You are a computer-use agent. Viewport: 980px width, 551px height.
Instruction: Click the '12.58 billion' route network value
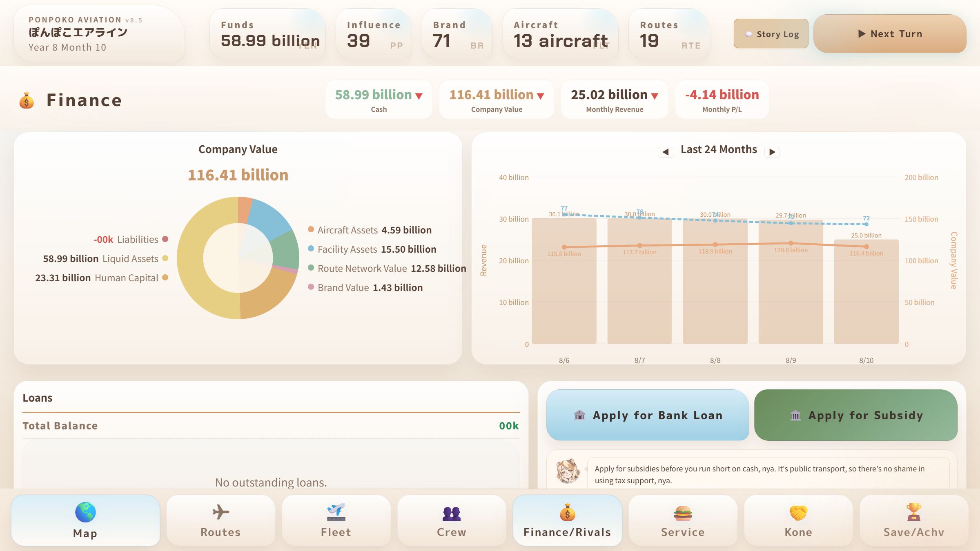(x=438, y=268)
